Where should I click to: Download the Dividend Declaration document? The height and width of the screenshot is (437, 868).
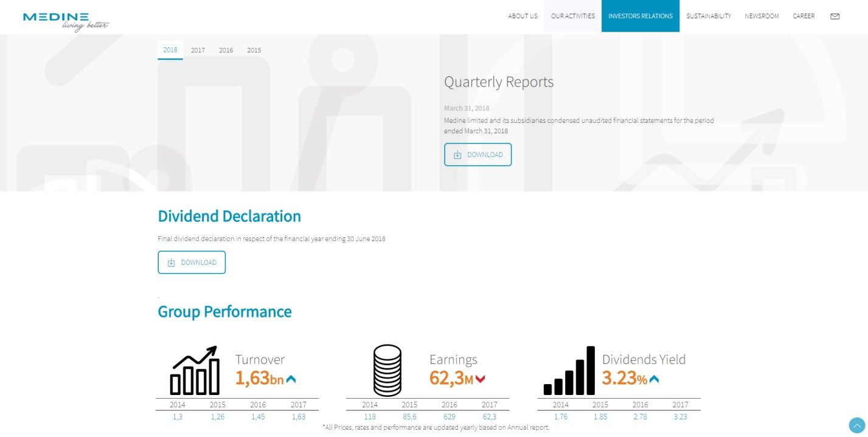pos(192,262)
